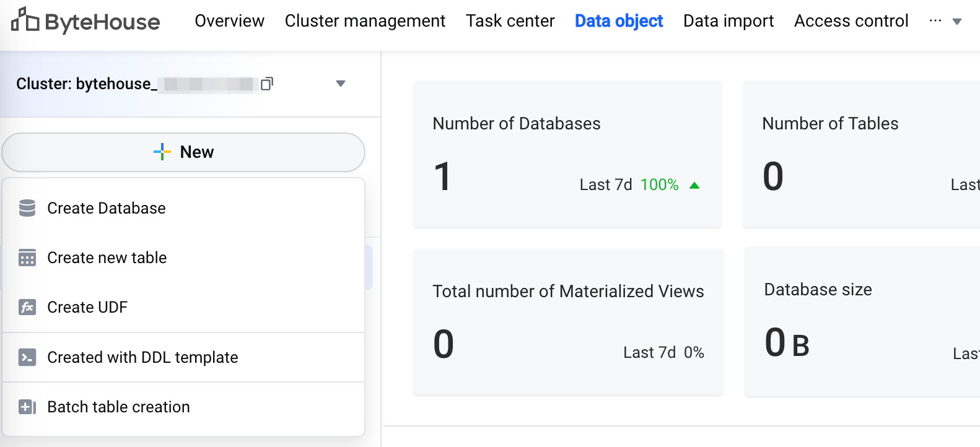The width and height of the screenshot is (980, 447).
Task: Click the Batch table creation plus icon
Action: (27, 407)
